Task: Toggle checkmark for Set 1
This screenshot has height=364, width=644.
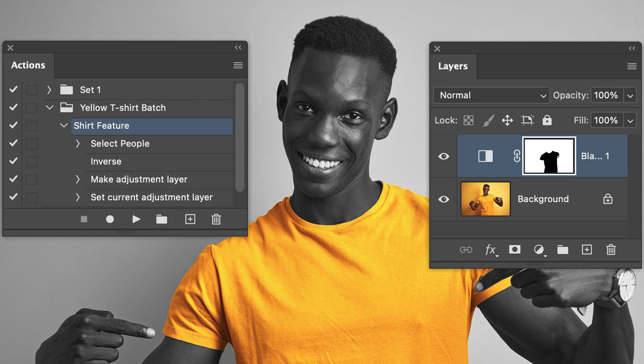Action: [x=14, y=90]
